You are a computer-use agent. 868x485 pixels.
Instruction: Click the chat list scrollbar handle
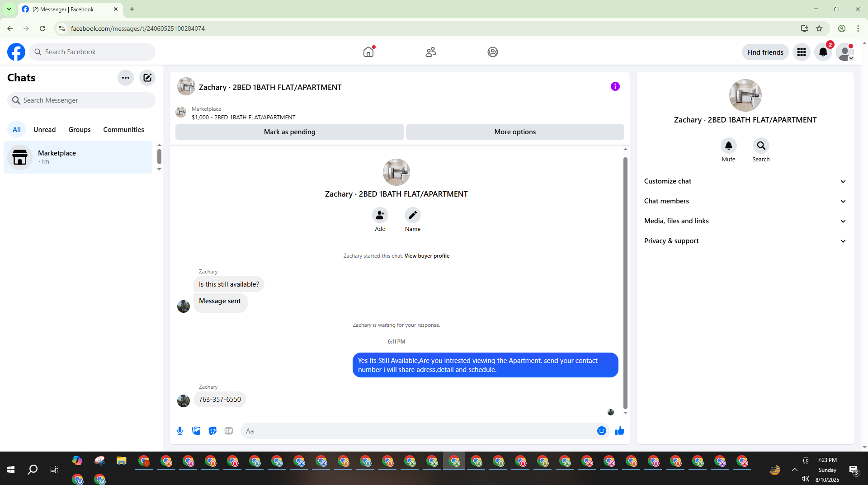pos(159,156)
